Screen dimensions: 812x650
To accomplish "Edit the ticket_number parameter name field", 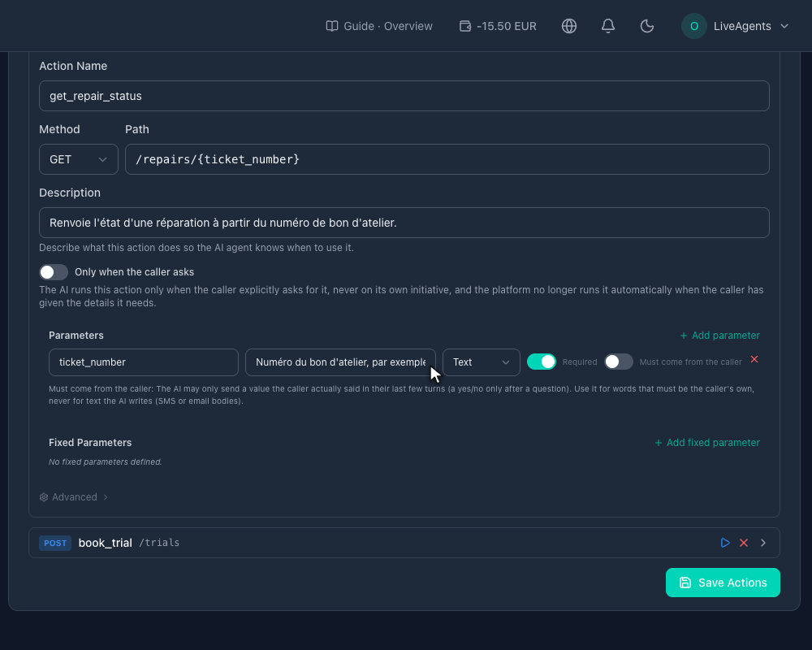I will coord(144,362).
